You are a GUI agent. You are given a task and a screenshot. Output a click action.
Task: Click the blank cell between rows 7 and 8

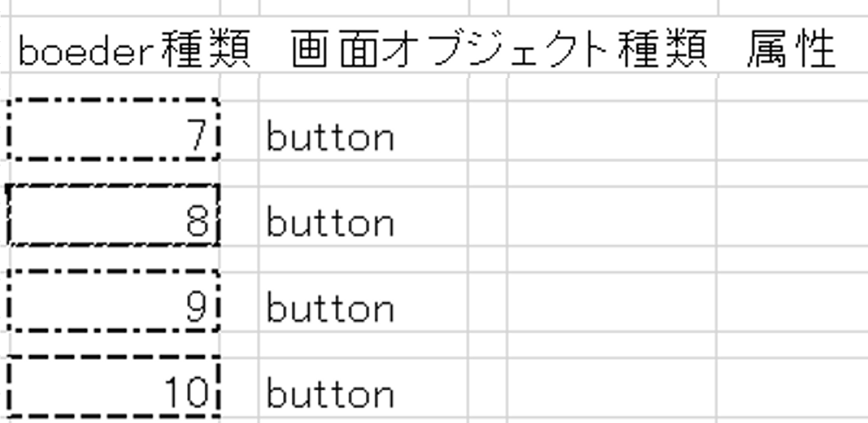tap(114, 173)
